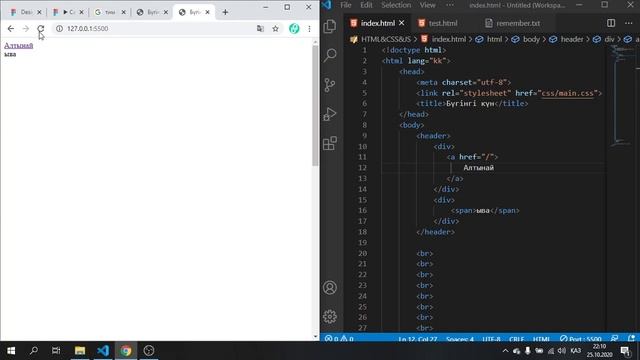Click the feedback icon in the VS Code status bar
Viewport: 640px width, 360px height.
(614, 339)
